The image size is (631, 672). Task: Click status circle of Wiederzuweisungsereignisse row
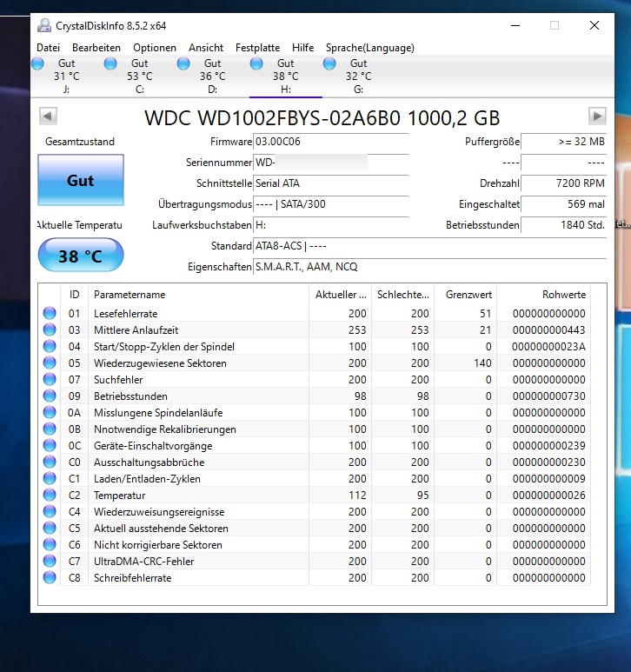(50, 511)
